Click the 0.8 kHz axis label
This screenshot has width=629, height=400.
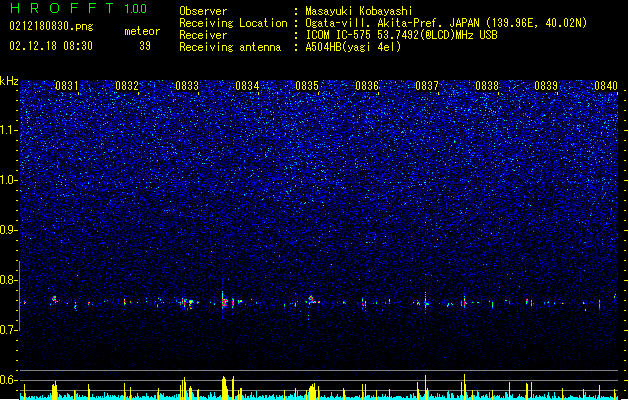(9, 280)
